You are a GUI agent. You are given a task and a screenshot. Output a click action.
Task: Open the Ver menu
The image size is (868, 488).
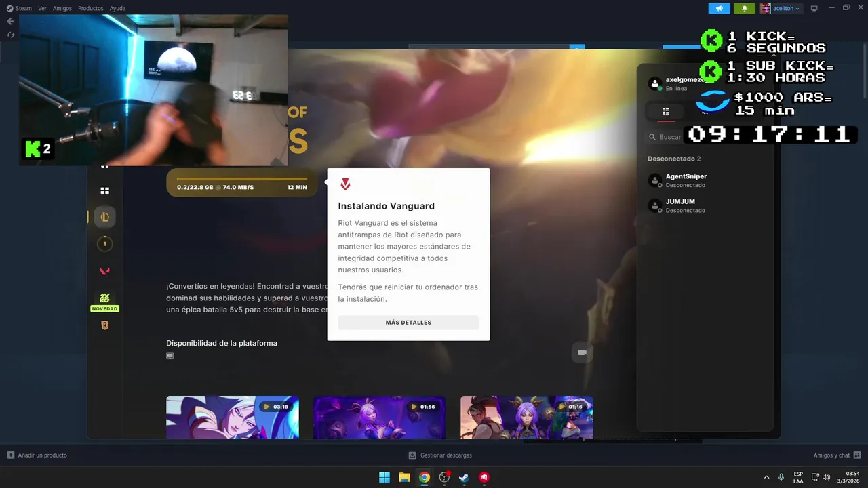click(43, 9)
